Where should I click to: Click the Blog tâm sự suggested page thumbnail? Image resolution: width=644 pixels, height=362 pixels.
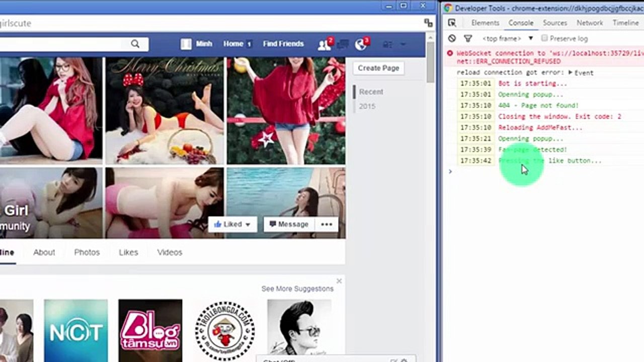pyautogui.click(x=150, y=331)
